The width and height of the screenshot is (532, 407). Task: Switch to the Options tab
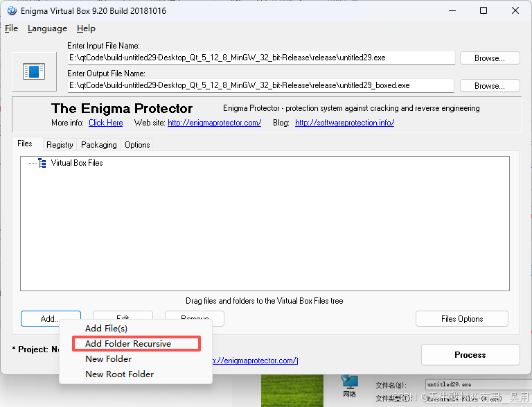coord(137,145)
